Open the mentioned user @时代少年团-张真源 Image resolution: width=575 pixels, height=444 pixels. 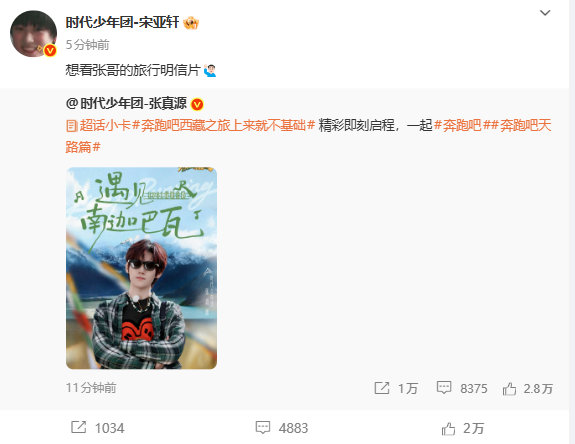(x=127, y=104)
